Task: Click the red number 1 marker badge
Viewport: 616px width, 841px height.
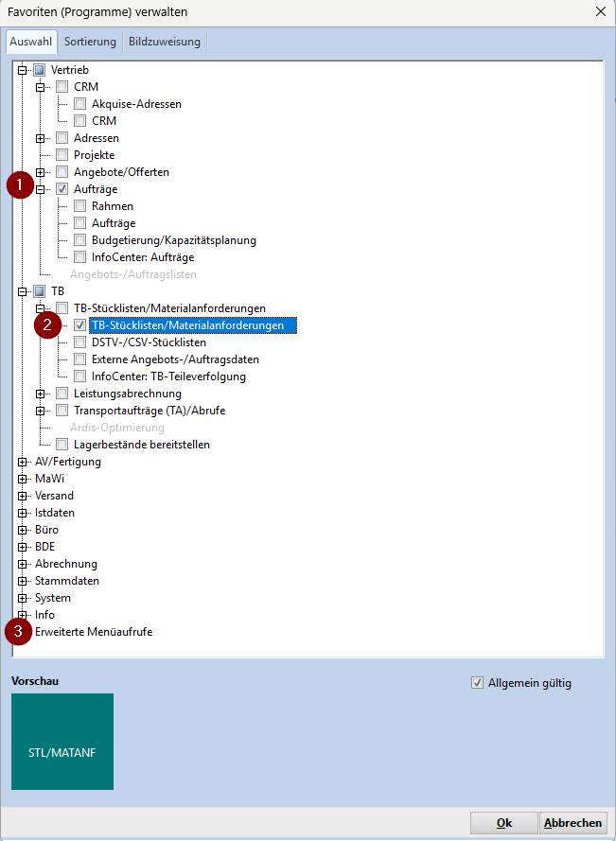Action: (20, 185)
